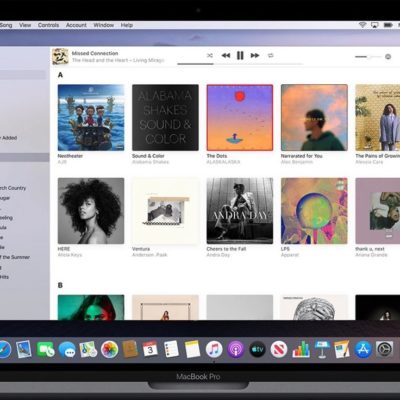Open Contacts from the Dock
Viewport: 400px width, 400px height.
(130, 349)
